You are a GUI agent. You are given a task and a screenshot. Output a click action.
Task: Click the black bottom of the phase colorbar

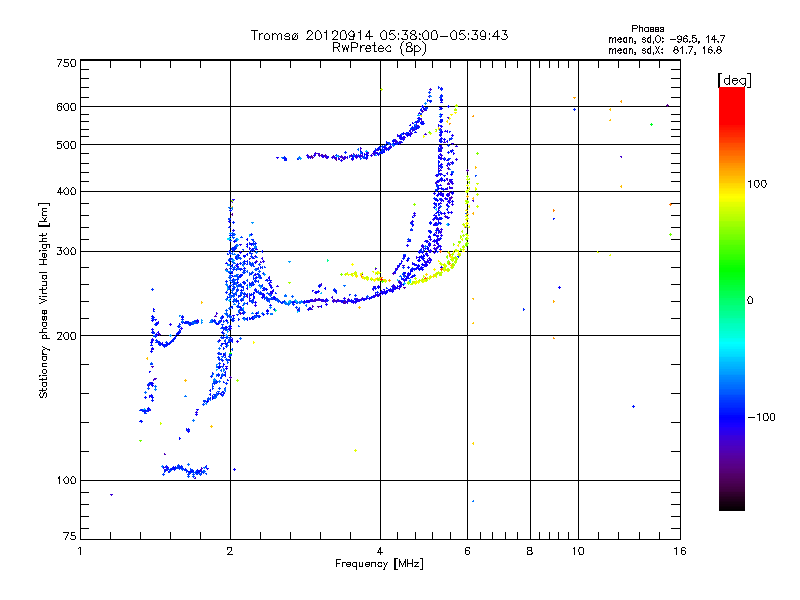point(732,503)
